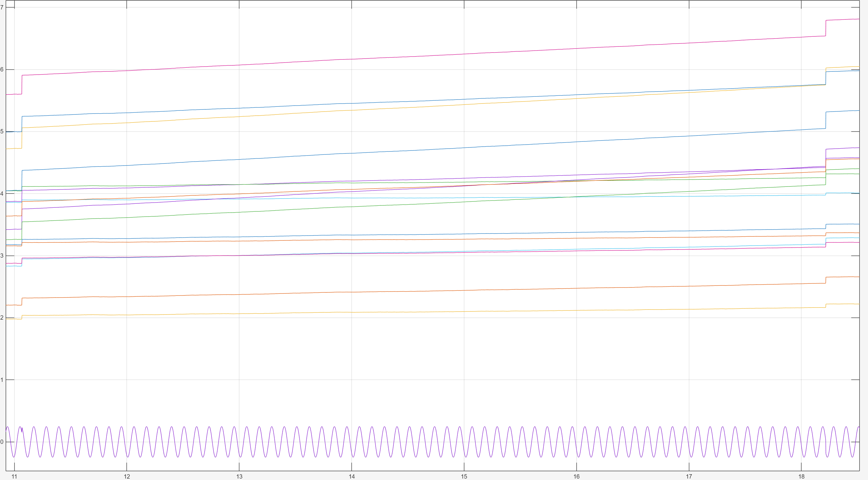
Task: Click the y-axis tick label 5
Action: (x=2, y=131)
